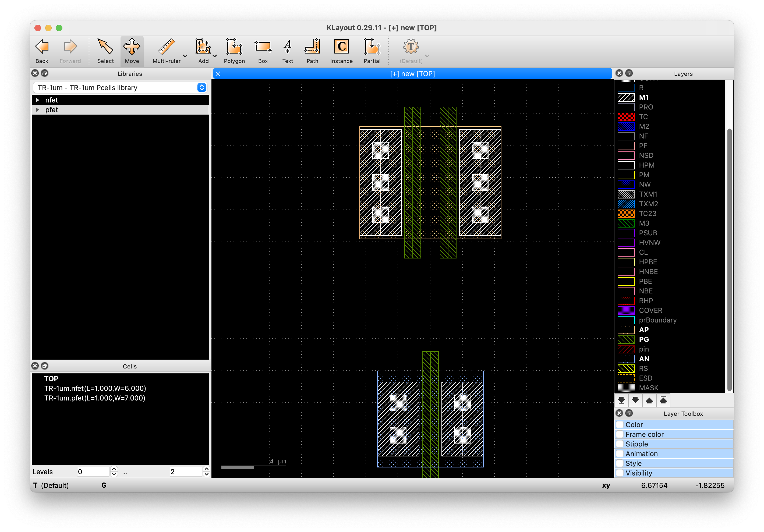764x532 pixels.
Task: Switch to the new [TOP] layout tab
Action: 413,73
